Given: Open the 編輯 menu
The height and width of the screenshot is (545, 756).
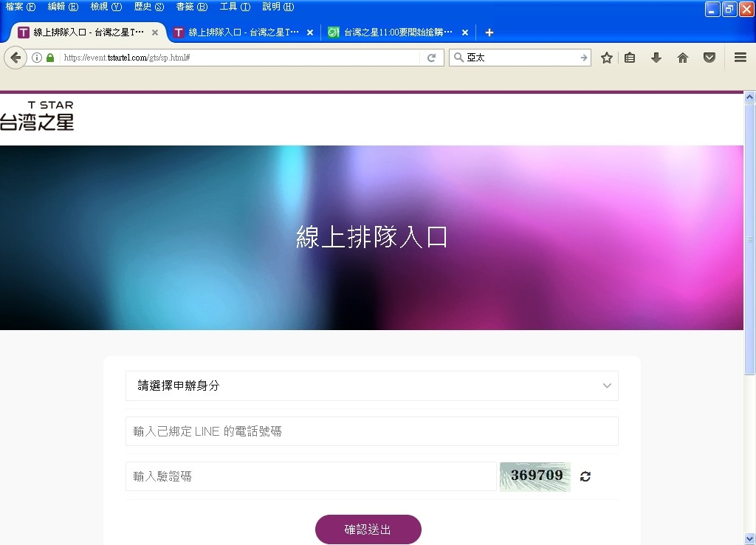Looking at the screenshot, I should (x=63, y=7).
